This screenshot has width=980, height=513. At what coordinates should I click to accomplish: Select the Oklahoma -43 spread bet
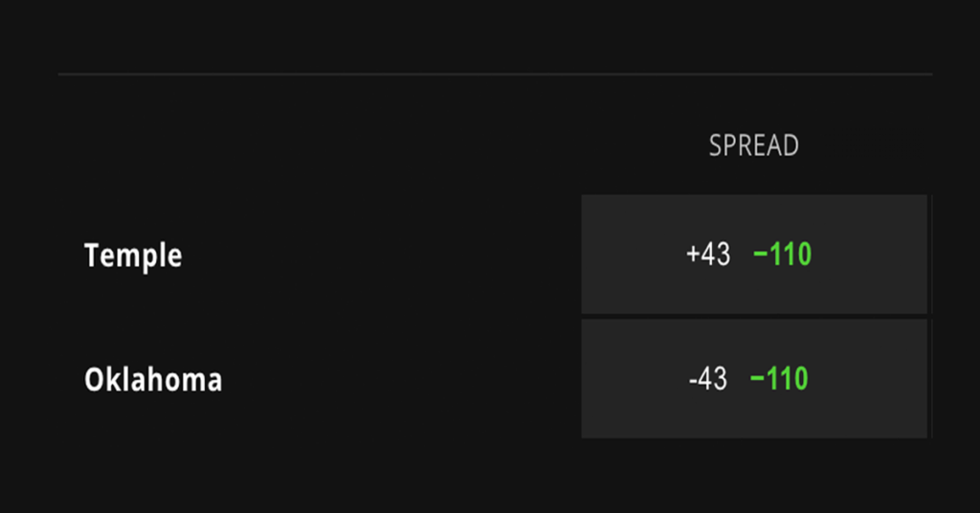point(753,379)
